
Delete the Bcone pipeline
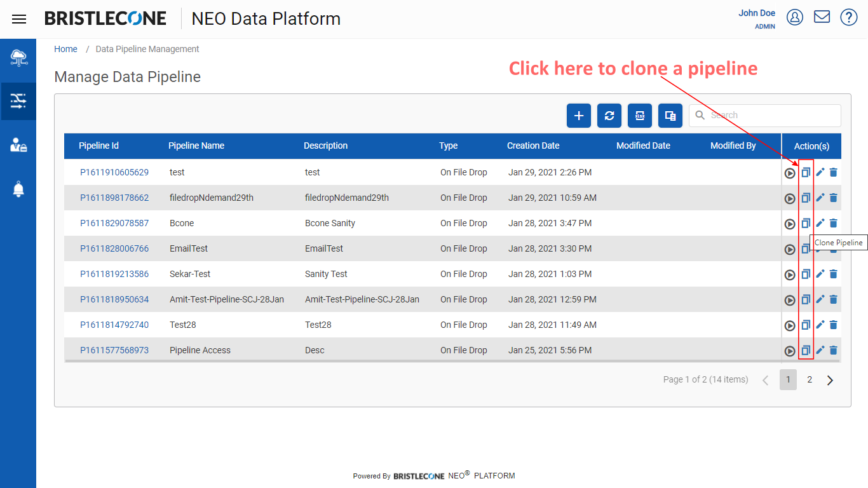(834, 223)
